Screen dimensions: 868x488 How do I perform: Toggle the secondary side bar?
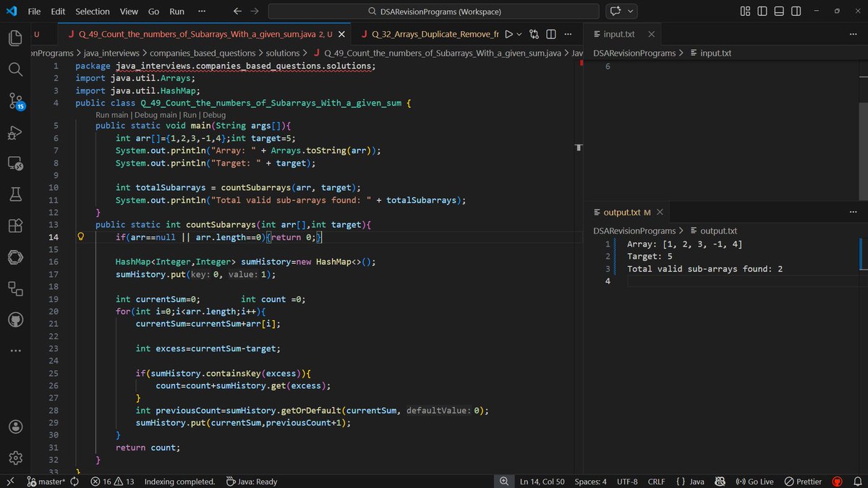coord(796,12)
